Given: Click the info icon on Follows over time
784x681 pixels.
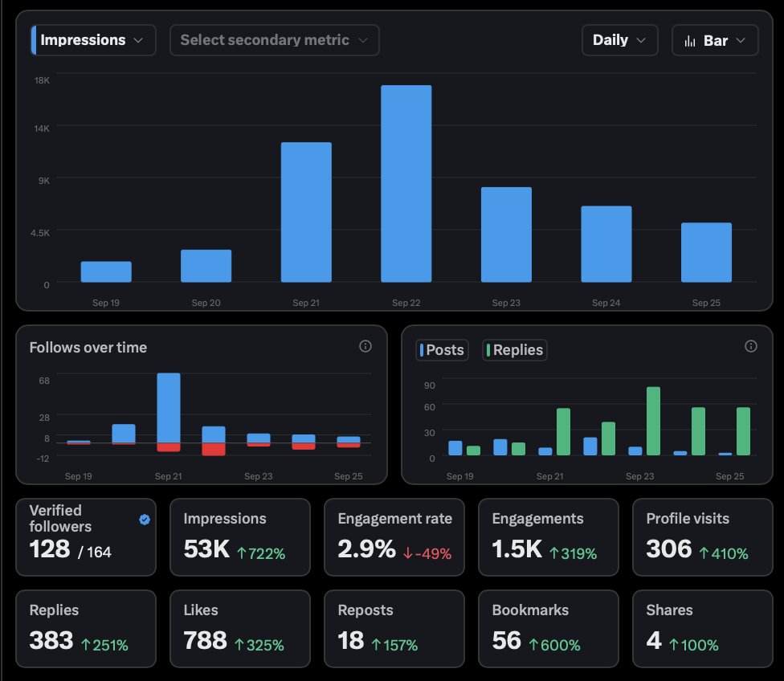Looking at the screenshot, I should tap(365, 346).
